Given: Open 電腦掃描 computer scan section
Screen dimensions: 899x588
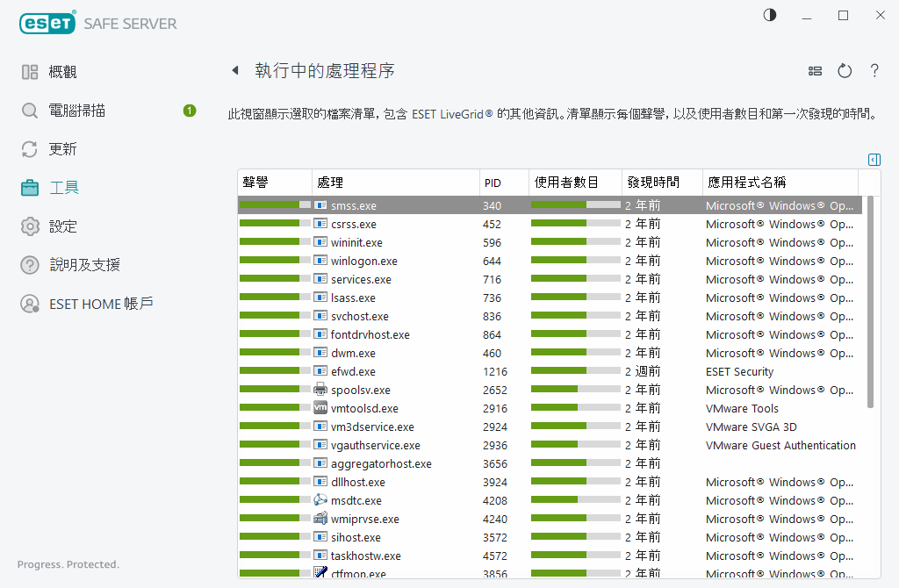Looking at the screenshot, I should (x=77, y=111).
